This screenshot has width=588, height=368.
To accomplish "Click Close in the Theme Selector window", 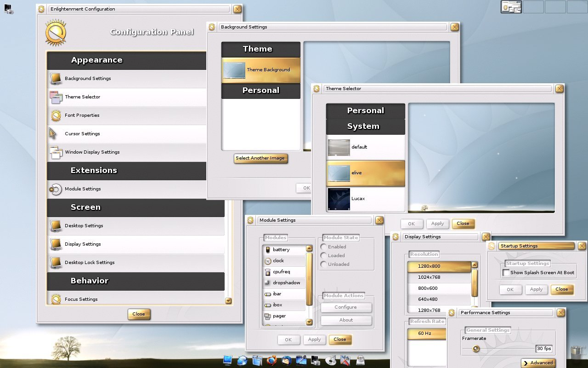I will pos(463,224).
